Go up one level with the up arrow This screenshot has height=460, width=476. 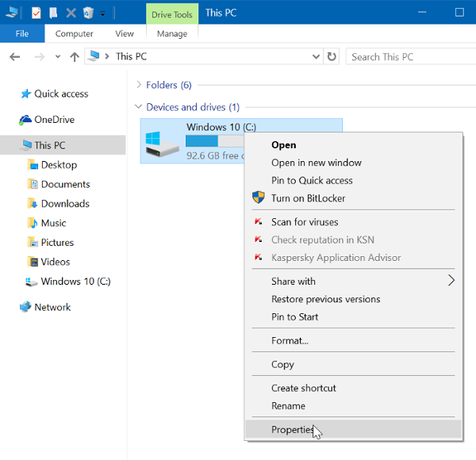click(x=75, y=56)
